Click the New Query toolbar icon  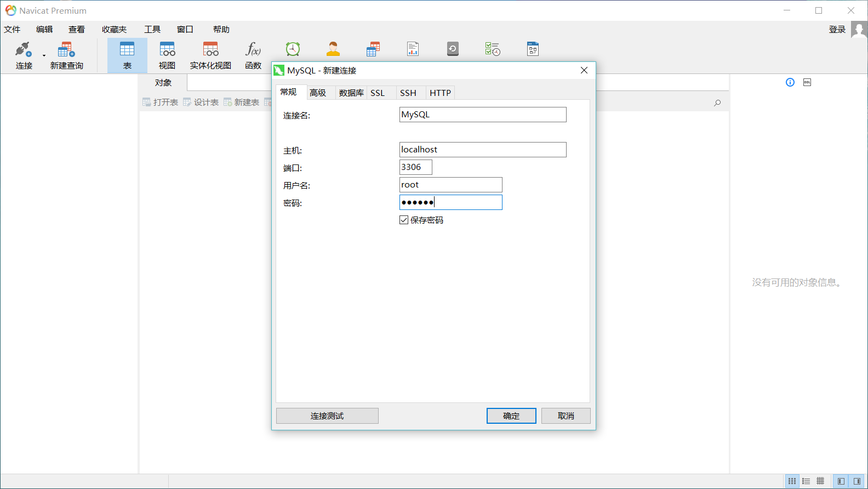point(66,49)
